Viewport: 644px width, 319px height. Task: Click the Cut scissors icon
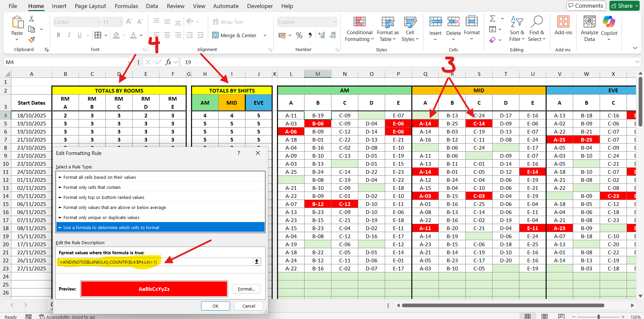32,18
